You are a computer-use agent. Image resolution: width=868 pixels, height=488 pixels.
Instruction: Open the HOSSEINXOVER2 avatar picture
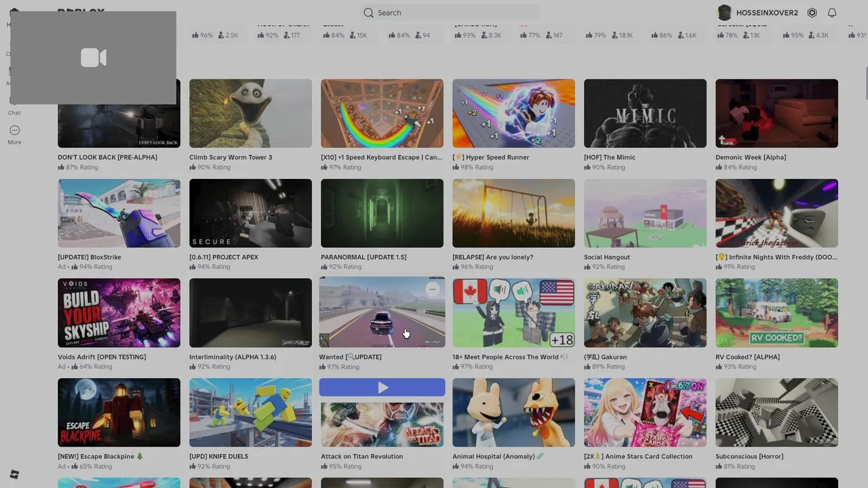click(x=724, y=13)
